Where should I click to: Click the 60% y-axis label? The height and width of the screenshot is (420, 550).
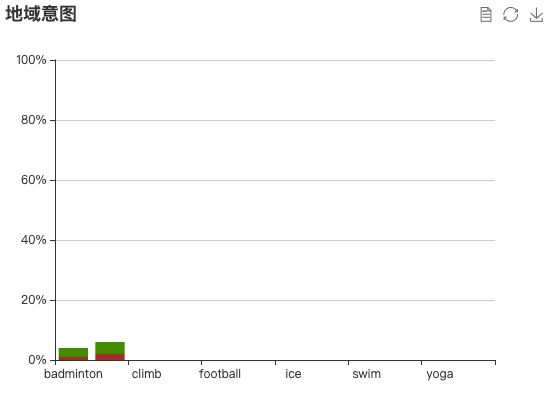click(33, 180)
